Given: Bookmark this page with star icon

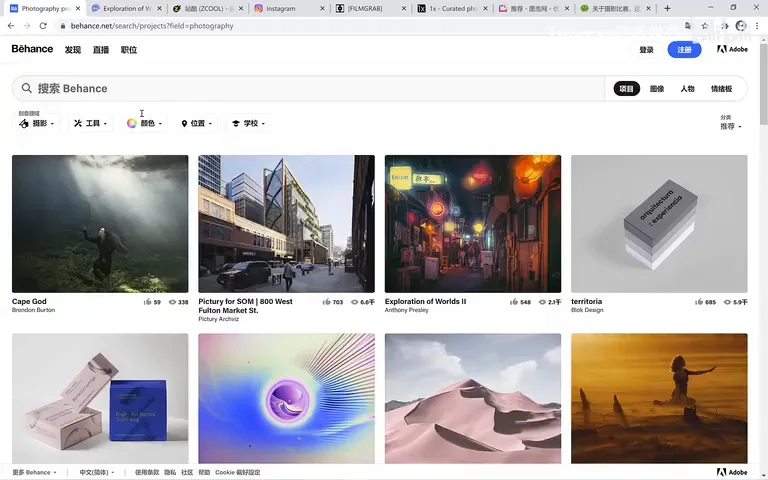Looking at the screenshot, I should (705, 25).
